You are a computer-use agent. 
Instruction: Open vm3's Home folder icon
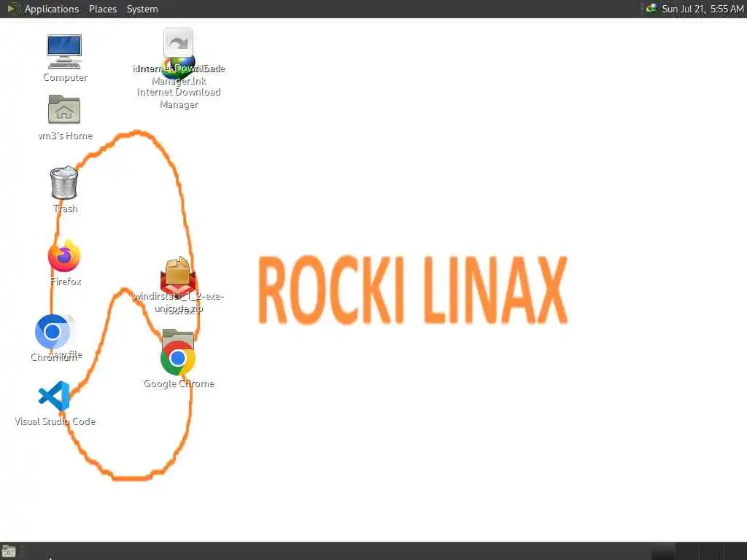64,109
